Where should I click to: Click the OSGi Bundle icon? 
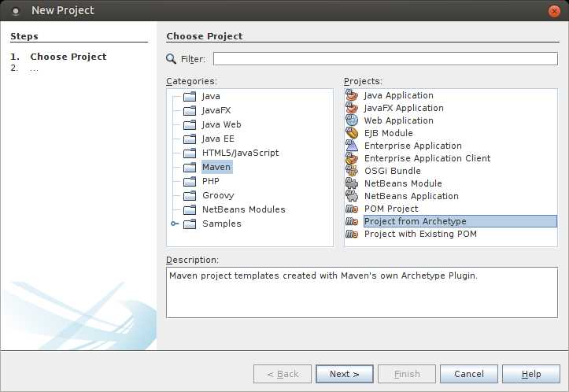[x=352, y=171]
